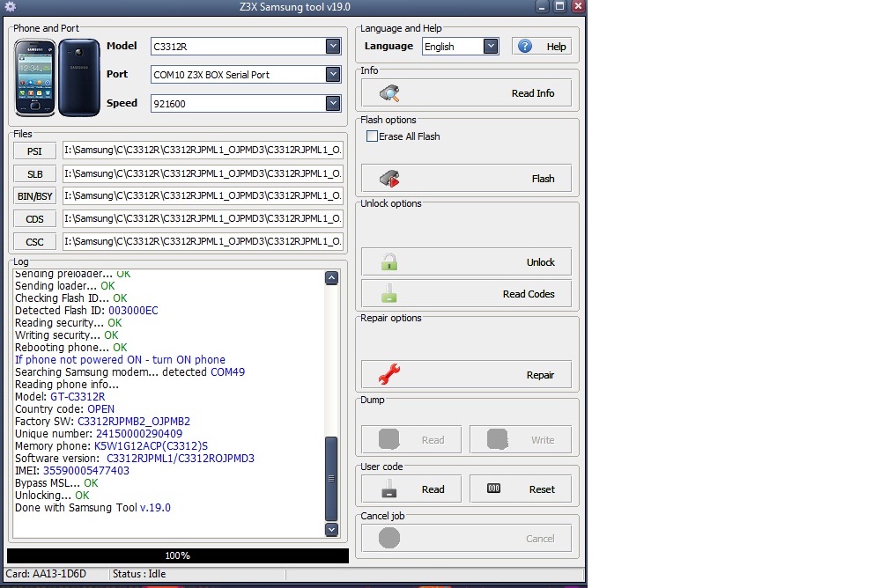The image size is (888, 588).
Task: Click the CDS file button
Action: [34, 219]
